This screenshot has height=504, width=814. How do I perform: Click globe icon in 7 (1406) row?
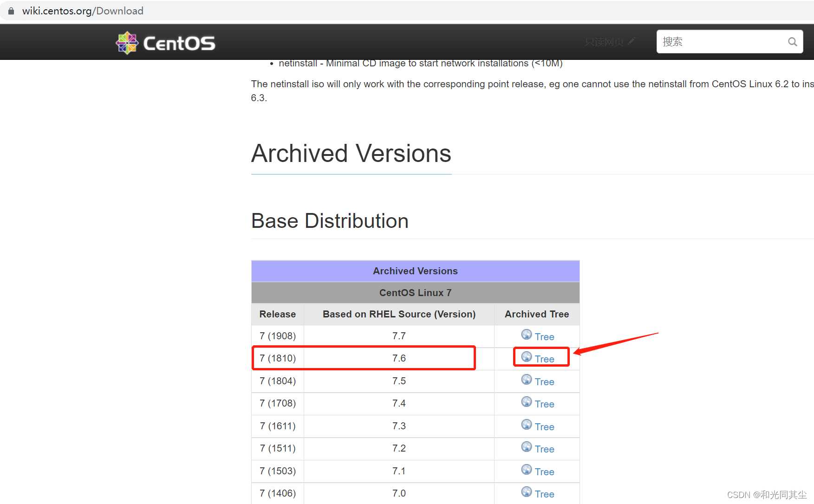tap(527, 492)
